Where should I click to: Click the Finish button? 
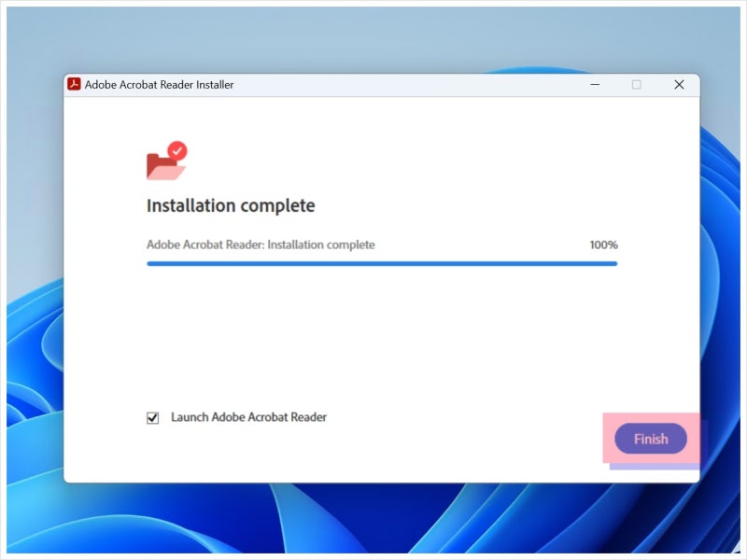click(x=650, y=439)
